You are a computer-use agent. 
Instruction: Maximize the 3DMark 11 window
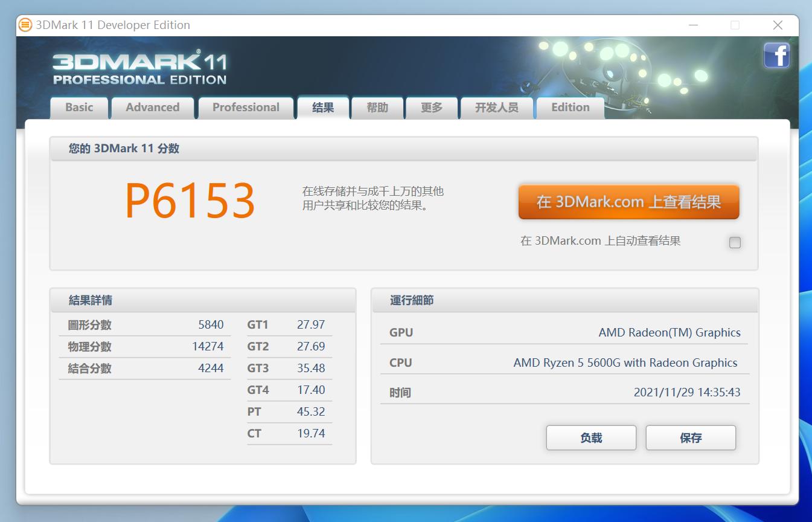(x=735, y=25)
